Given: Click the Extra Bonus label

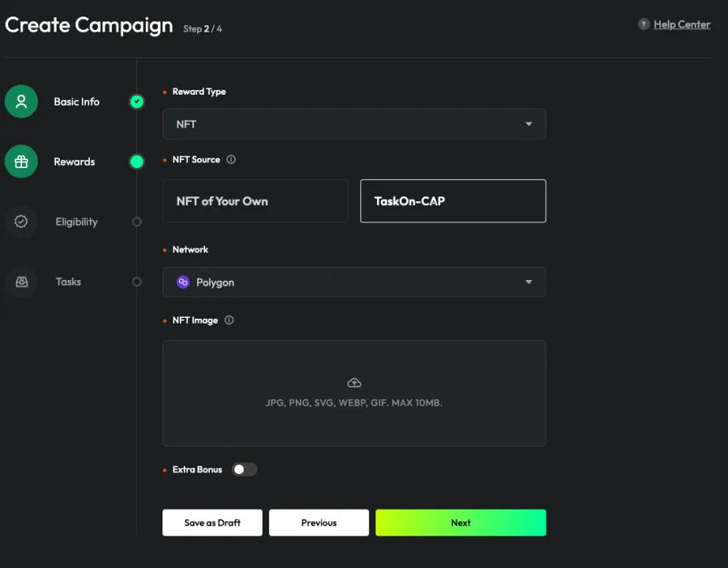Looking at the screenshot, I should (x=197, y=469).
